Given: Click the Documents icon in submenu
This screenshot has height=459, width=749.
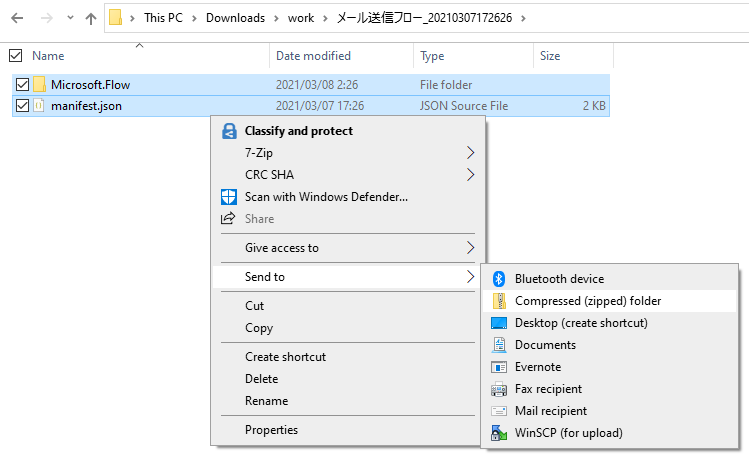Looking at the screenshot, I should point(499,345).
